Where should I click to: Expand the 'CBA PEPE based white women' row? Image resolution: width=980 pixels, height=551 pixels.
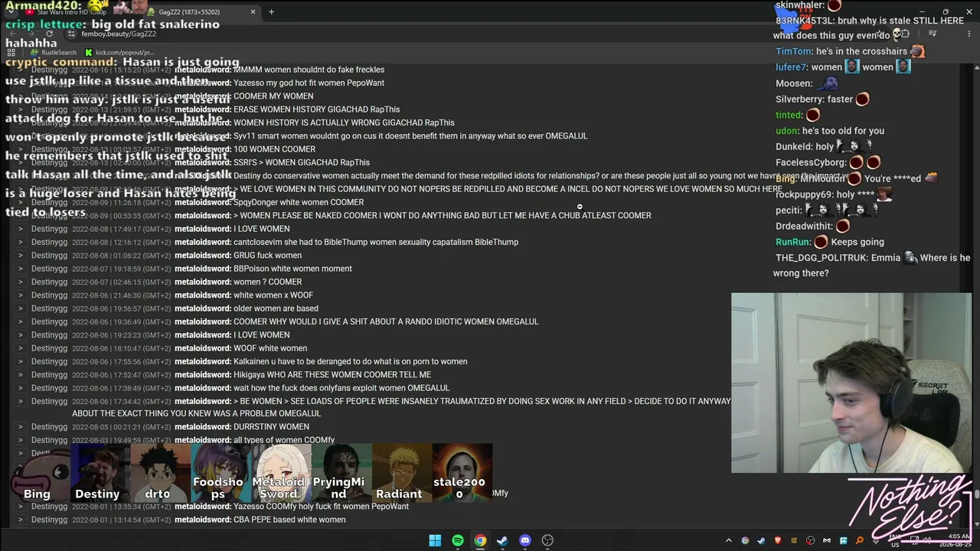[21, 520]
